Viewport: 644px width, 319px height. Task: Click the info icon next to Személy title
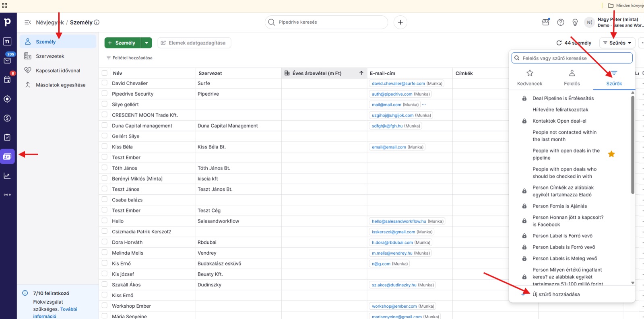97,23
